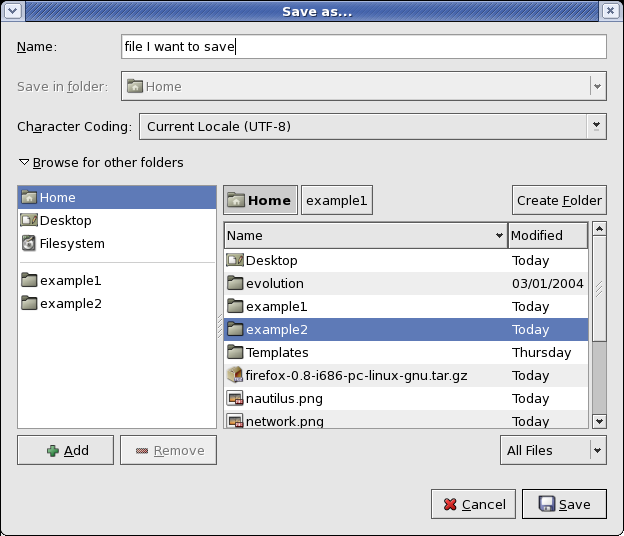The height and width of the screenshot is (536, 624).
Task: Select the Home path button
Action: (x=260, y=200)
